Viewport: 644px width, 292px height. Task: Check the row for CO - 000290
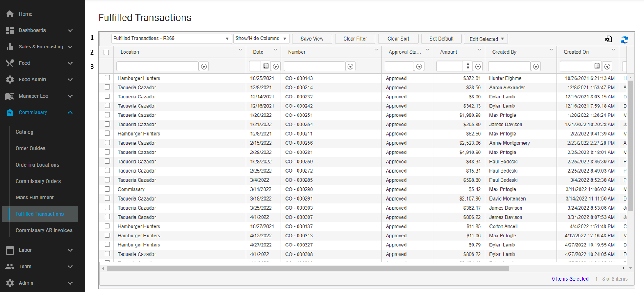click(107, 189)
